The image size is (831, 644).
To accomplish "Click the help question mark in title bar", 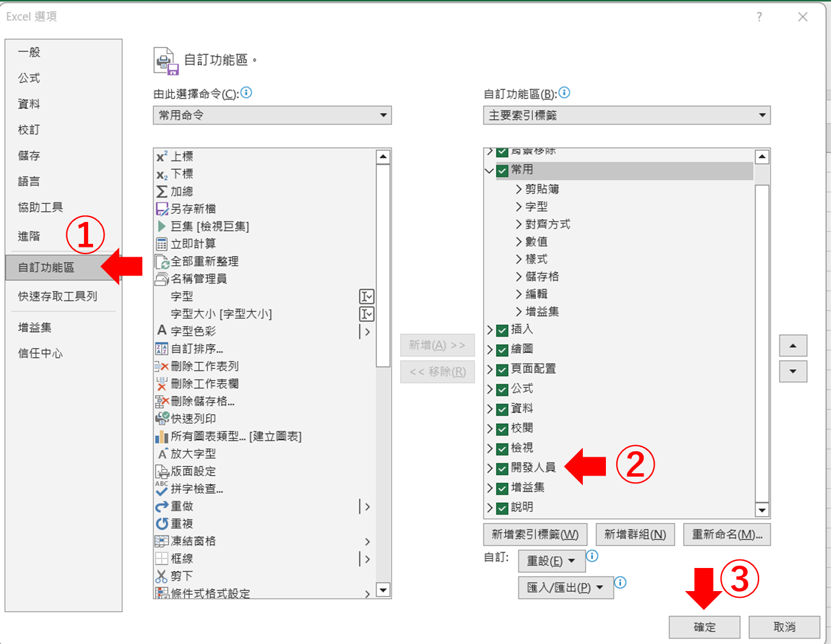I will (x=759, y=17).
